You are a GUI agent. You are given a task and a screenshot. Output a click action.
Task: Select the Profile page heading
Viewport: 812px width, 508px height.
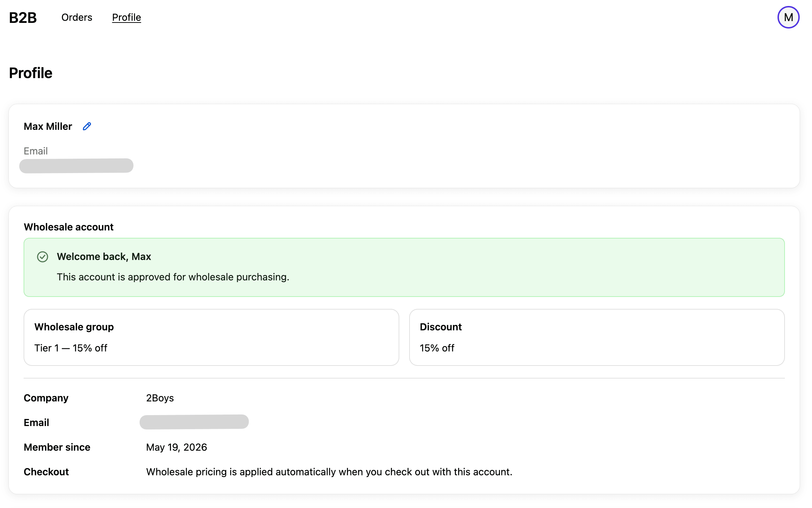[x=31, y=73]
